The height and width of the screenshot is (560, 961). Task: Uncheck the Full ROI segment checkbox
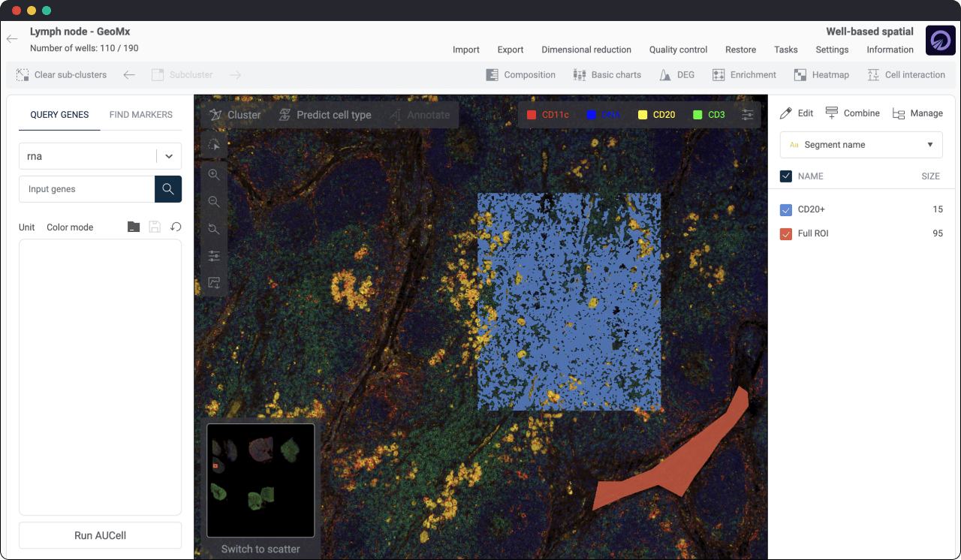[x=786, y=234]
